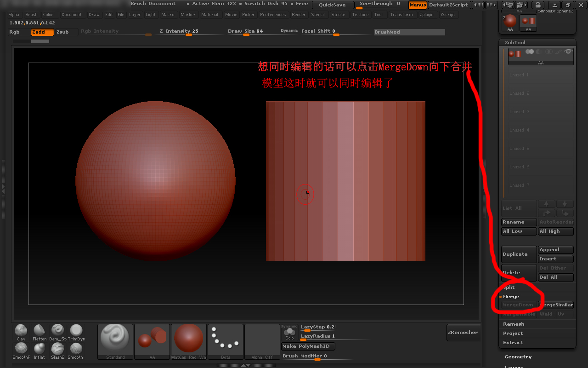
Task: Open the Alpha Off picker
Action: pyautogui.click(x=262, y=342)
